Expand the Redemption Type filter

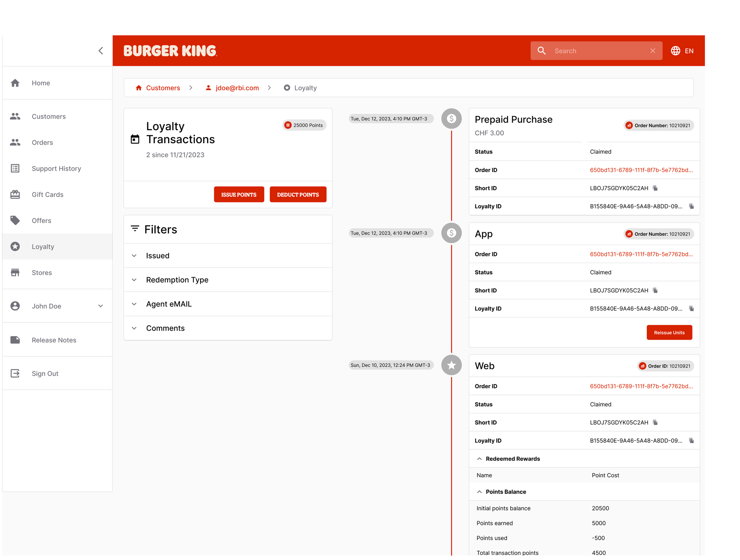coord(228,280)
